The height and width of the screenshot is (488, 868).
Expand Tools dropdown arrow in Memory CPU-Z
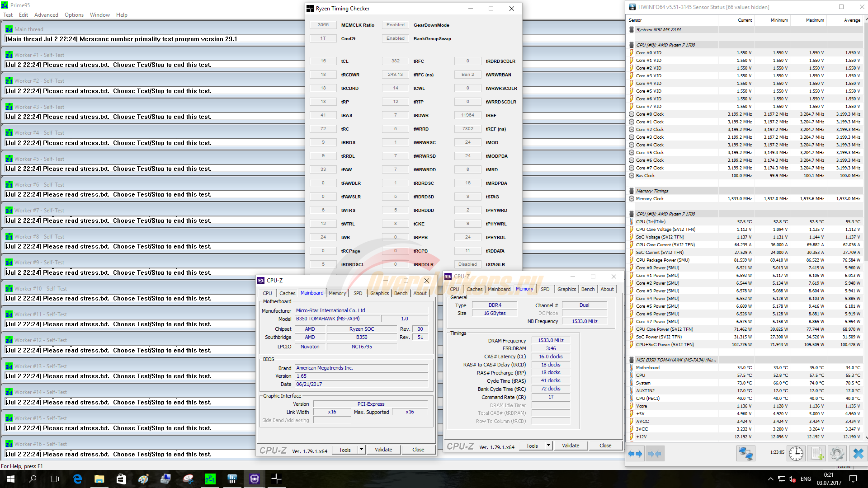point(548,446)
